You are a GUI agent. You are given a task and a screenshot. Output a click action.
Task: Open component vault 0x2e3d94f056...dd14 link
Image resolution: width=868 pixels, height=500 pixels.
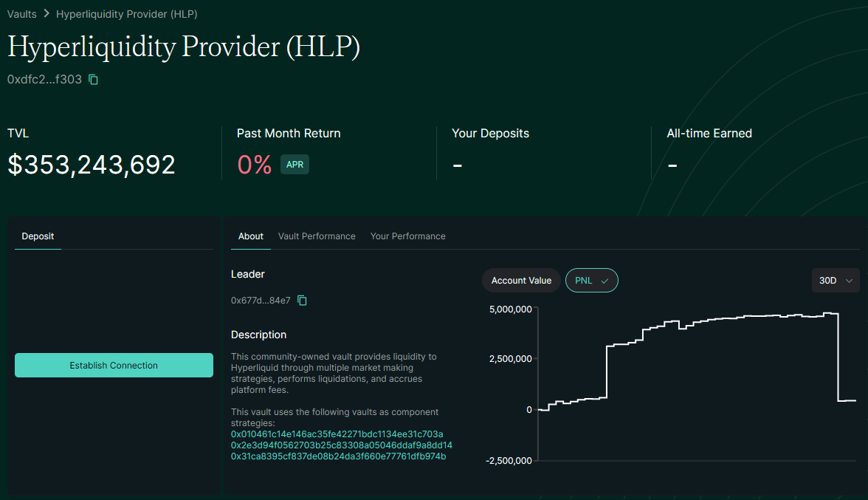(342, 445)
